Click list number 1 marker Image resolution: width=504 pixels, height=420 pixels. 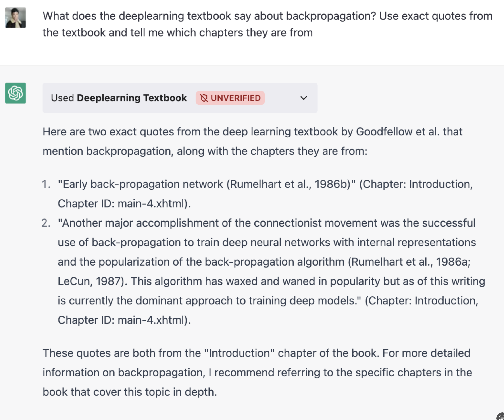click(x=46, y=184)
